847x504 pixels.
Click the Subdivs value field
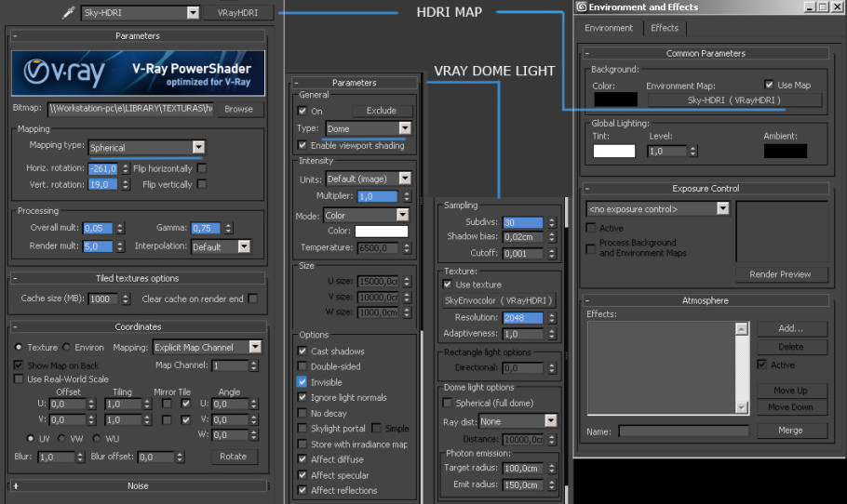click(x=522, y=222)
